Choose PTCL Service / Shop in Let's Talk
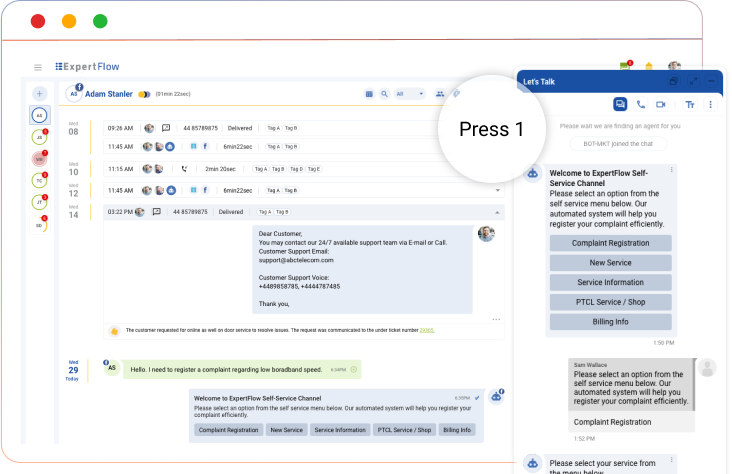Image resolution: width=732 pixels, height=474 pixels. [611, 302]
